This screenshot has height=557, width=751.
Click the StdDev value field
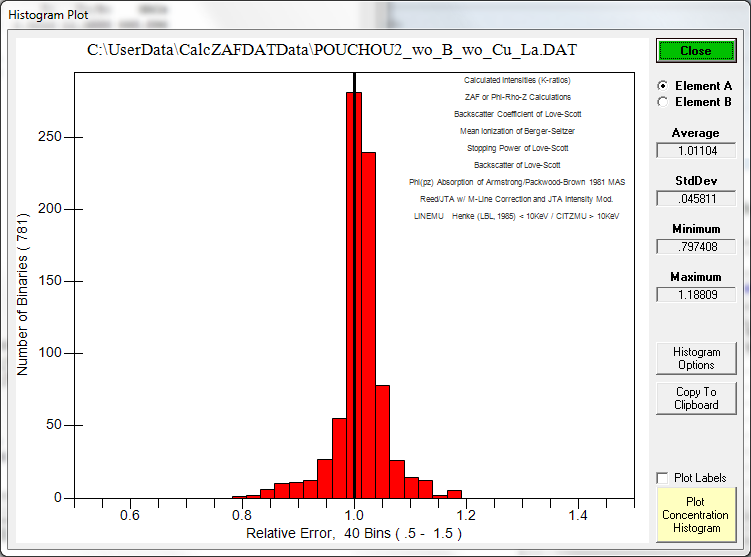tap(696, 199)
